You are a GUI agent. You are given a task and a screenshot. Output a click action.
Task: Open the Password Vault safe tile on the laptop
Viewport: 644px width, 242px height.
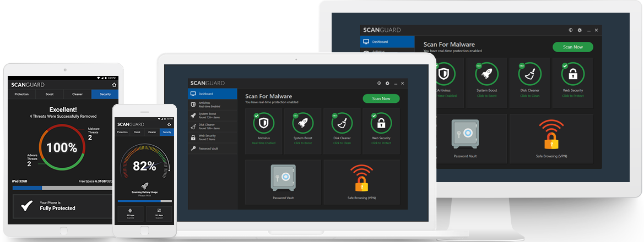[283, 182]
